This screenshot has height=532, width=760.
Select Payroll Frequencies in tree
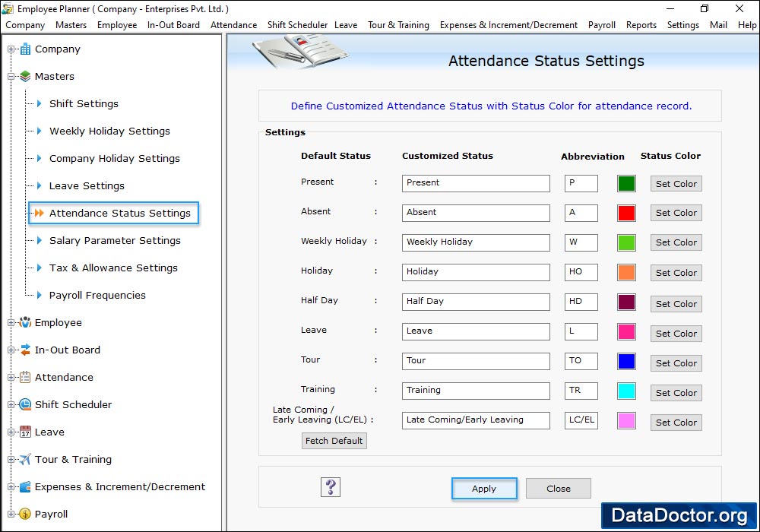97,295
